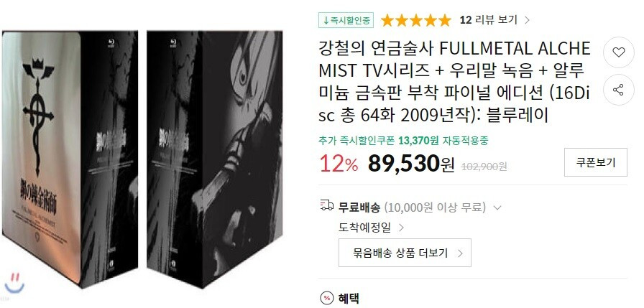This screenshot has height=308, width=644.
Task: Expand the 무료배송 shipping details chevron
Action: click(x=497, y=208)
